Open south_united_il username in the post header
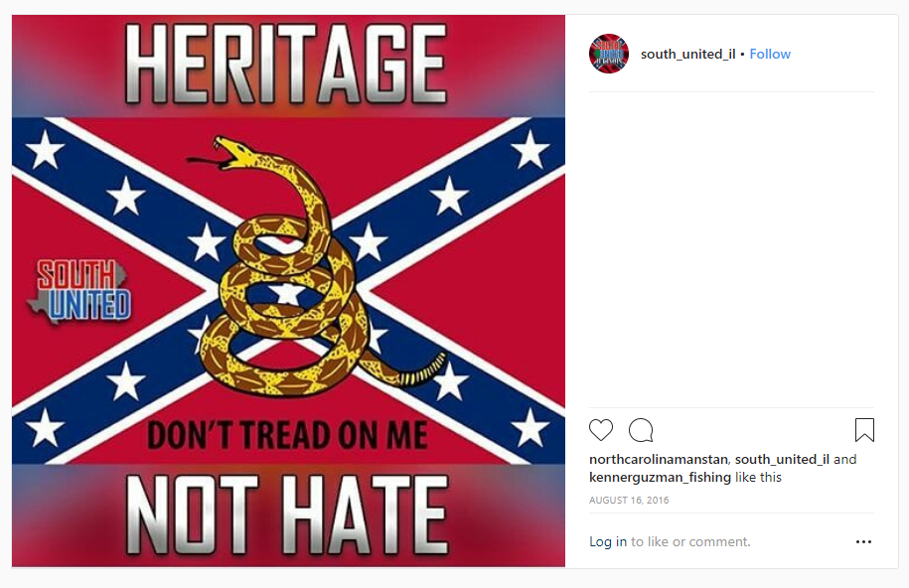Viewport: 909px width, 588px height. pos(687,54)
